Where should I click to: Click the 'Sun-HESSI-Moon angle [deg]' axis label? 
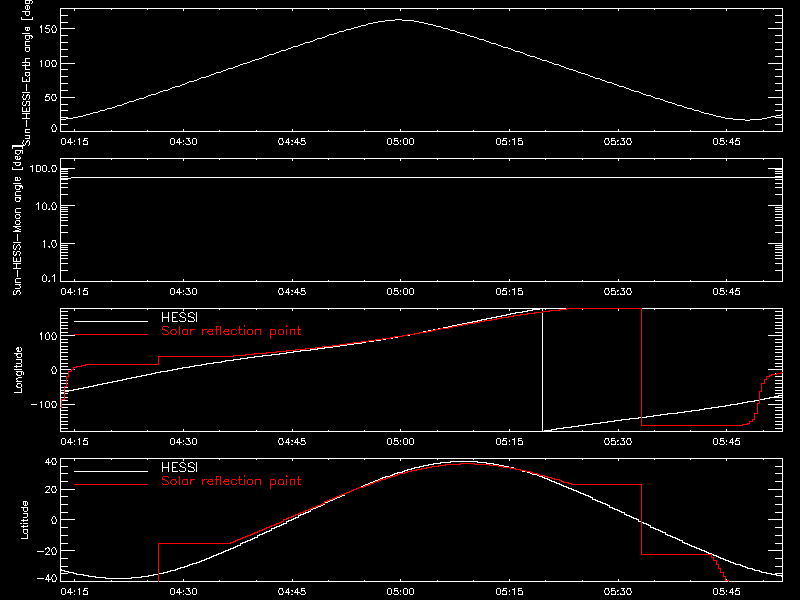click(x=17, y=220)
